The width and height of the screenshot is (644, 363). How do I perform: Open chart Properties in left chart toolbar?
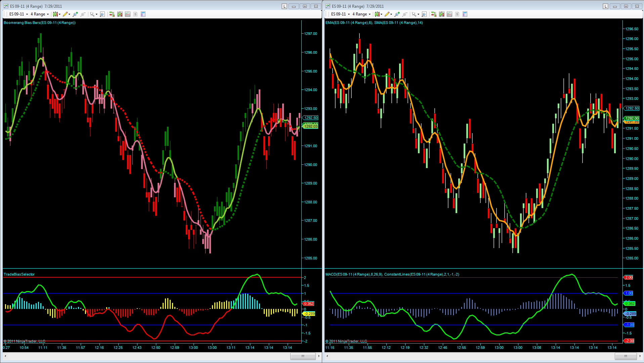(x=143, y=14)
